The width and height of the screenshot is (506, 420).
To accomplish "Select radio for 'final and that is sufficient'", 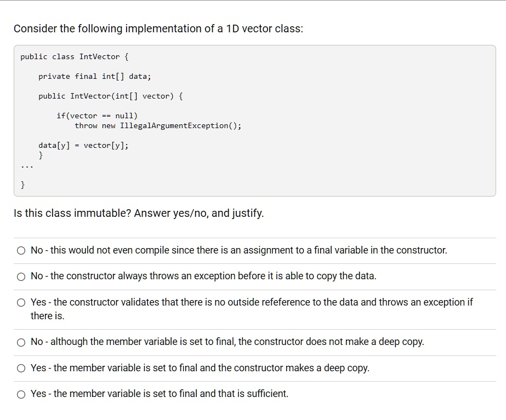I will tap(21, 394).
